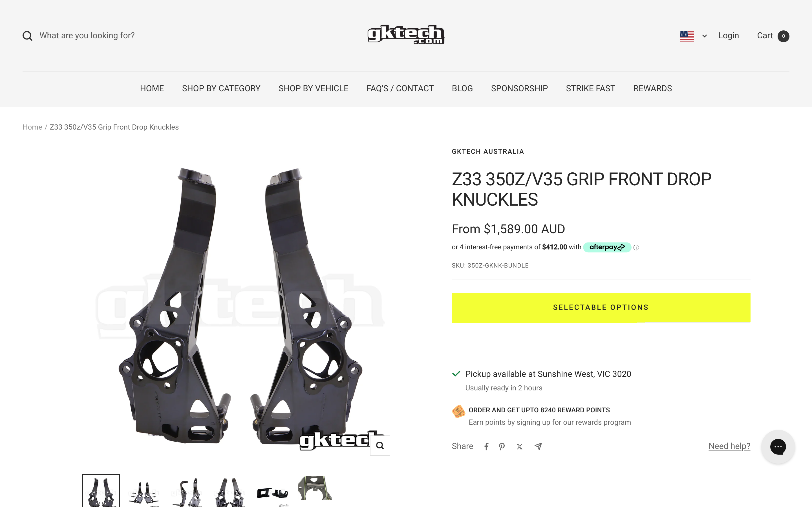Image resolution: width=812 pixels, height=507 pixels.
Task: Go to Rewards page
Action: pyautogui.click(x=652, y=88)
